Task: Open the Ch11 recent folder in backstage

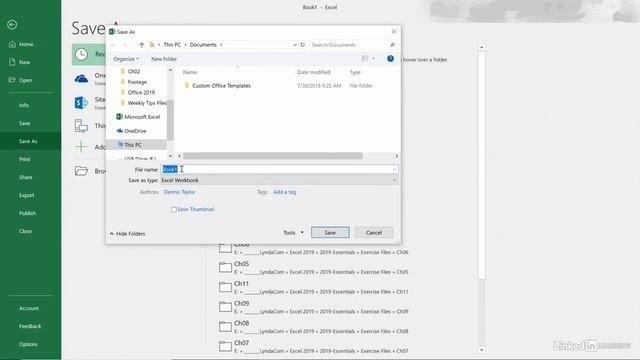Action: tap(313, 287)
